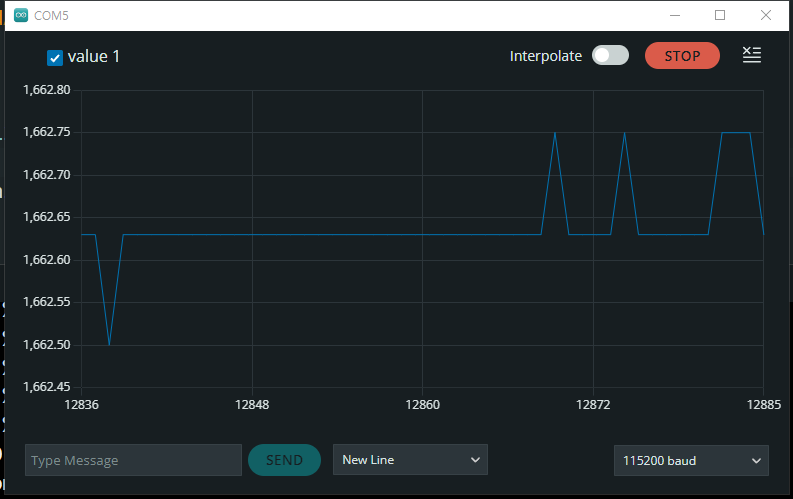Click y-axis label 1,662.75

[x=47, y=132]
